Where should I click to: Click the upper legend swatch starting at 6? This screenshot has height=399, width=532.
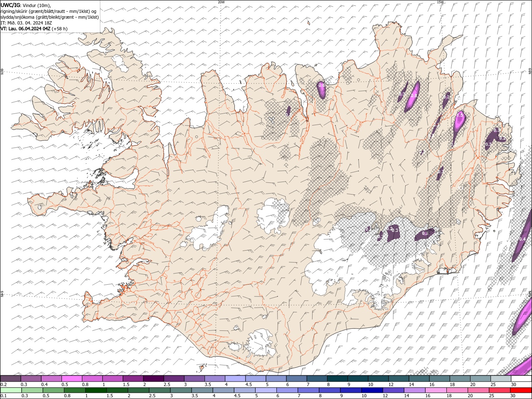[296, 379]
